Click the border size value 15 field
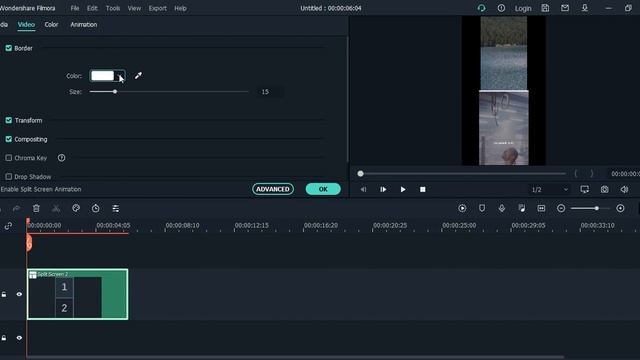Viewport: 640px width, 360px height. pyautogui.click(x=269, y=92)
